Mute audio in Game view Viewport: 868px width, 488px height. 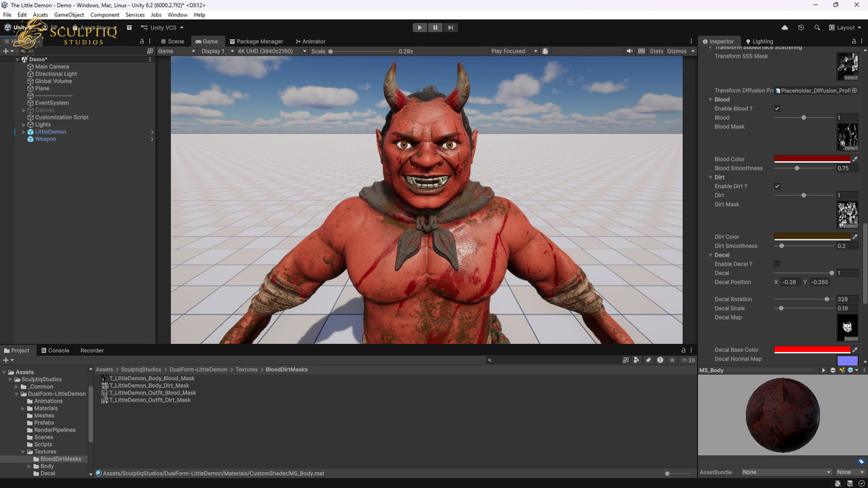tap(630, 51)
